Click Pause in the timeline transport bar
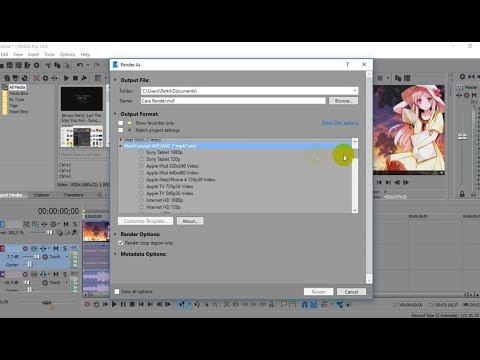 pyautogui.click(x=123, y=304)
